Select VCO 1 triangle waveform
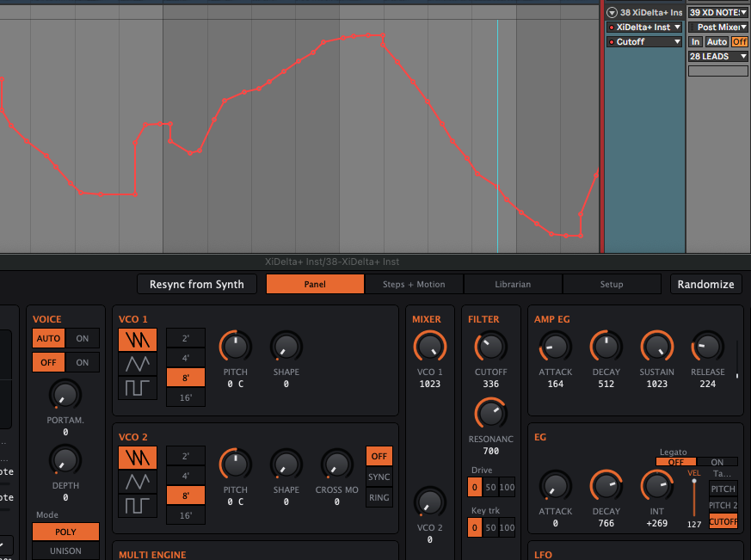Viewport: 751px width, 560px height. pyautogui.click(x=138, y=364)
